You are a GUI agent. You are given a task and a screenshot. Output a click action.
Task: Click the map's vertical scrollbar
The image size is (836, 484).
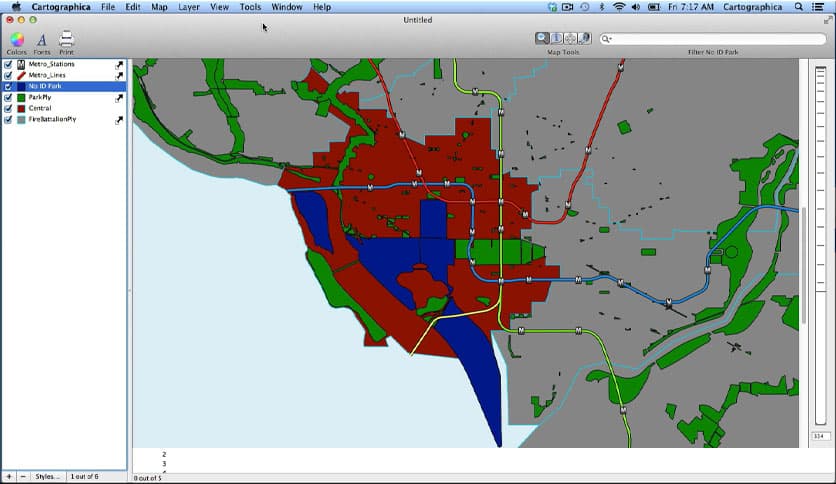(x=803, y=265)
